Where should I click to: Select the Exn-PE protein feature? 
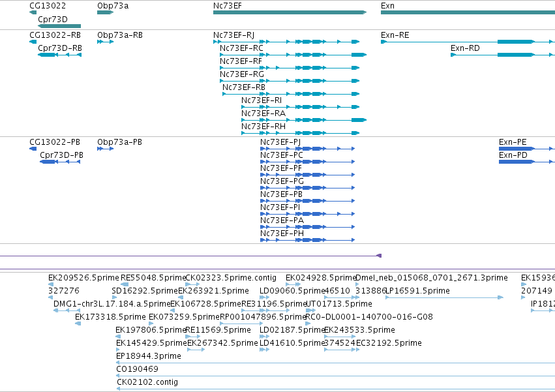coord(527,149)
